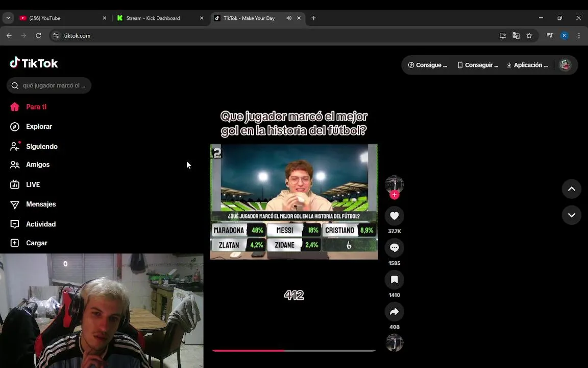Screen dimensions: 588x368
Task: Click the site information icon
Action: (56, 36)
